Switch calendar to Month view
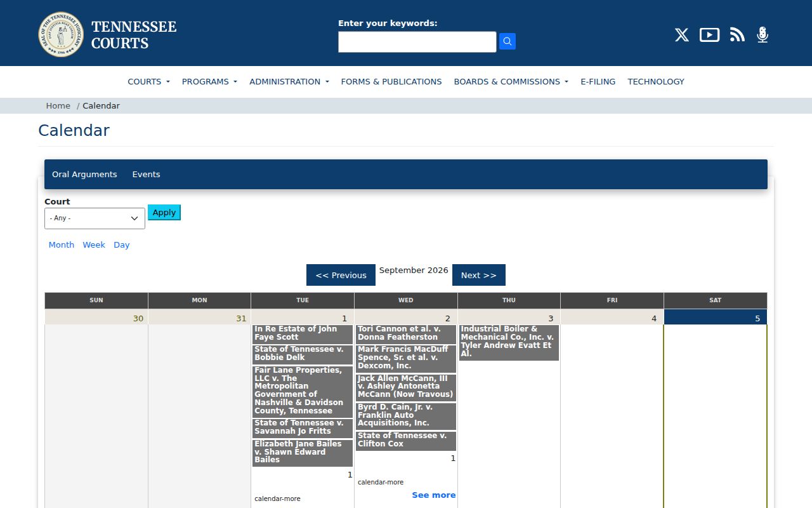 point(62,244)
